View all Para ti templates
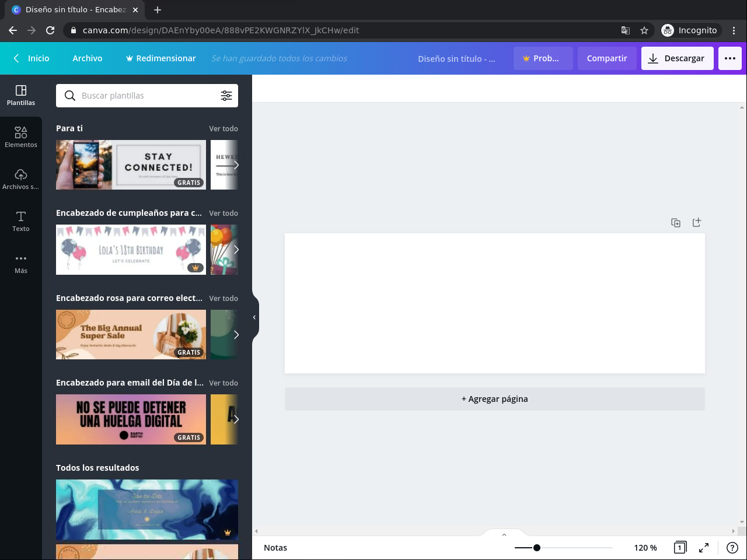 pyautogui.click(x=224, y=128)
